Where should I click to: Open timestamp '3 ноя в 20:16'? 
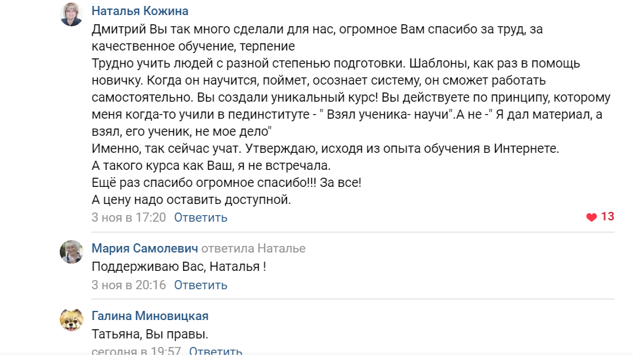(x=129, y=285)
